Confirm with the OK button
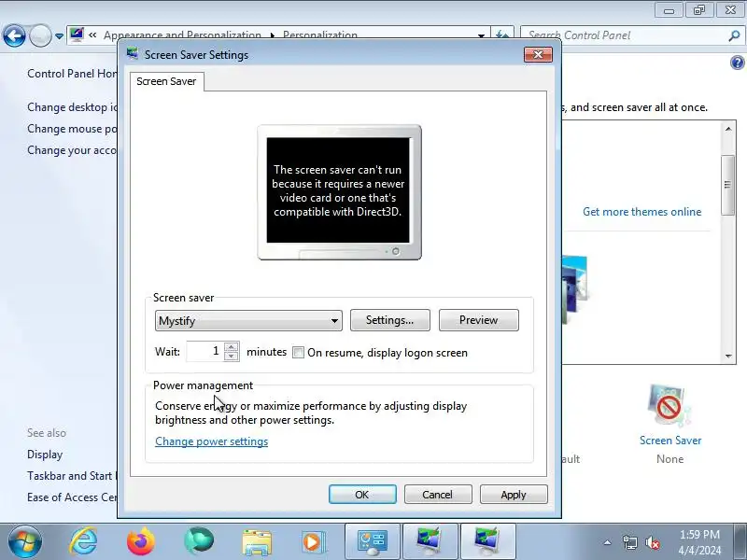 pyautogui.click(x=362, y=495)
